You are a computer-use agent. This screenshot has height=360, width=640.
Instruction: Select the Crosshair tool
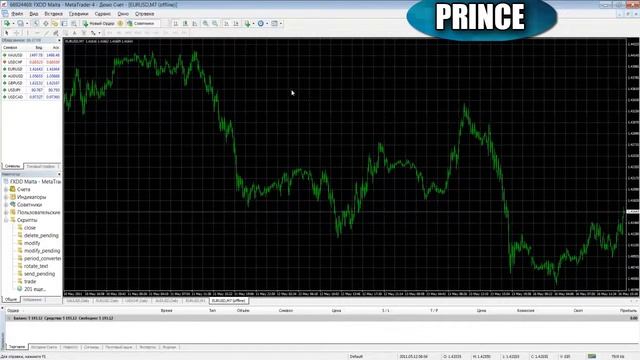[x=17, y=33]
